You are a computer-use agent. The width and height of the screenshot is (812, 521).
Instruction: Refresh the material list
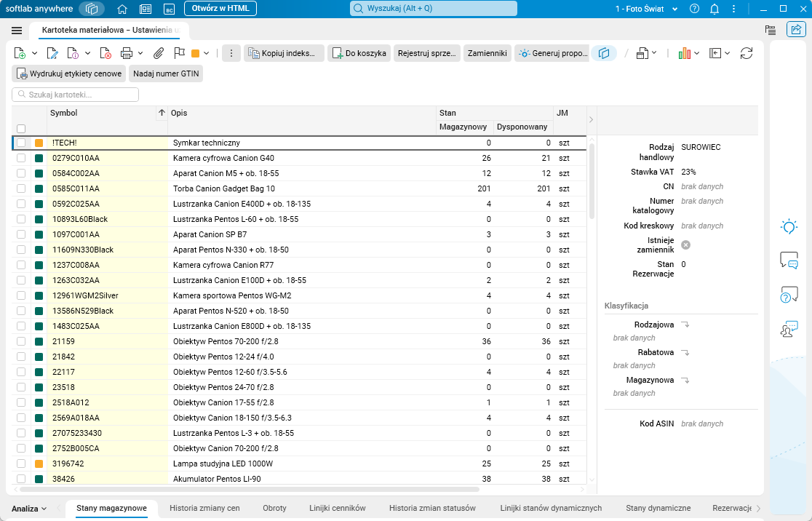(747, 53)
